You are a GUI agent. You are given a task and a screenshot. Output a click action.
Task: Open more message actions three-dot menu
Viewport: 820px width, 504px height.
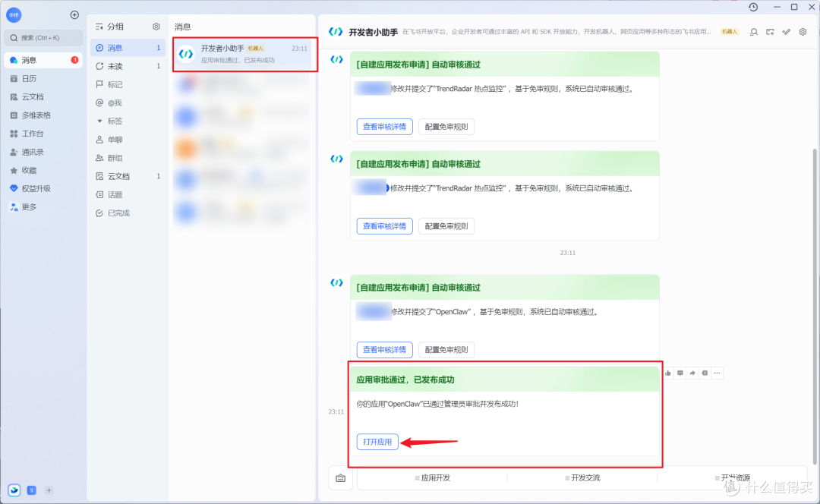pos(717,373)
